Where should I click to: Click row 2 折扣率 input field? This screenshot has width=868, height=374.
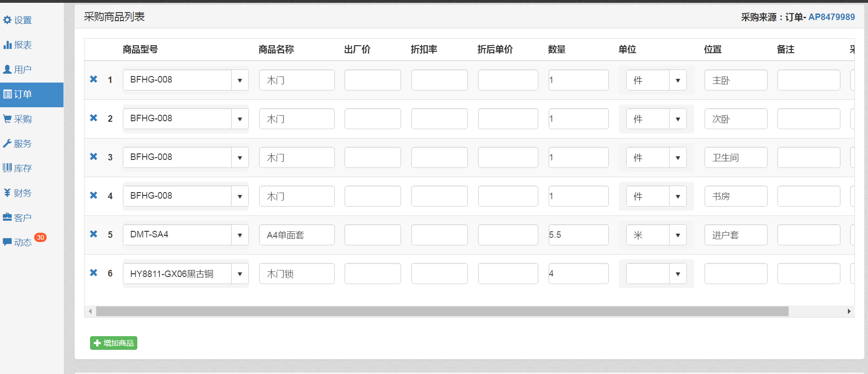439,119
